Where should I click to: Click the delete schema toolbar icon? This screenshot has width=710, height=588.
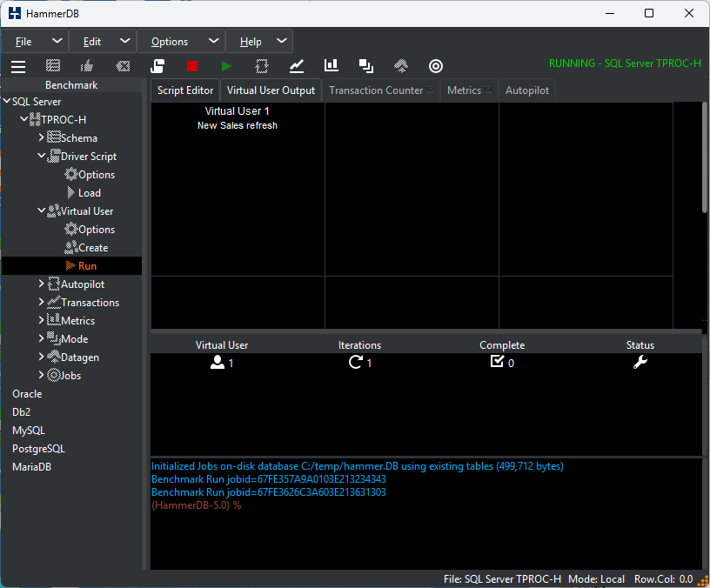[123, 66]
